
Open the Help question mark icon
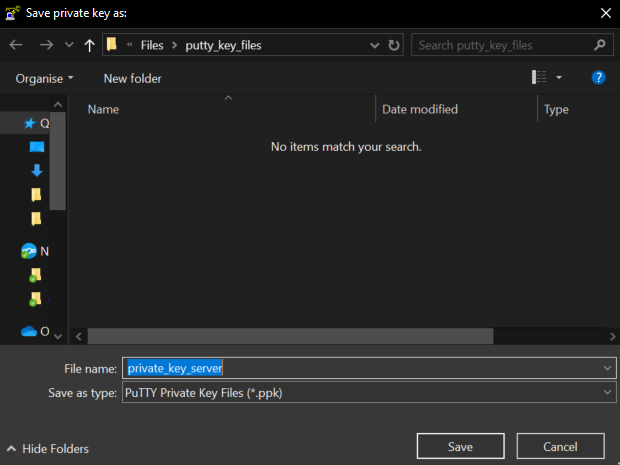click(598, 77)
